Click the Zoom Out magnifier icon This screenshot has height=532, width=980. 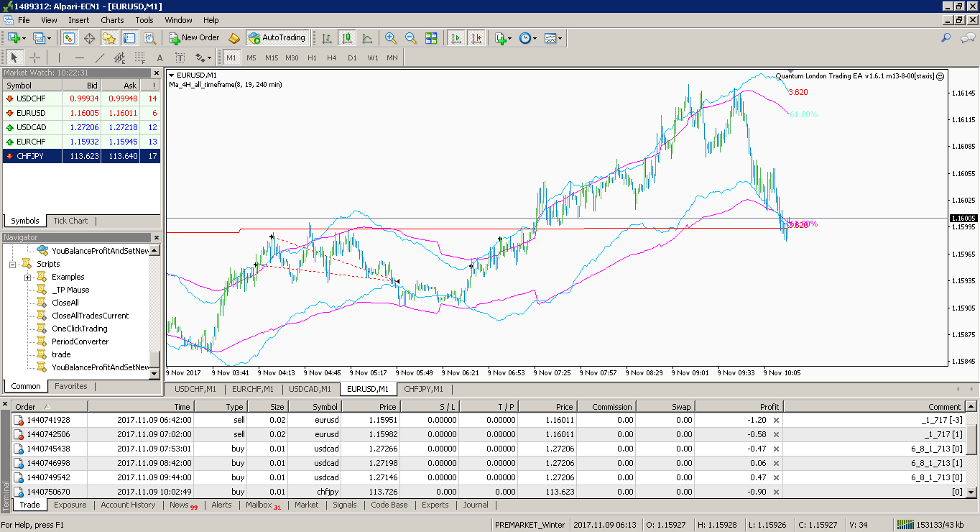point(411,38)
